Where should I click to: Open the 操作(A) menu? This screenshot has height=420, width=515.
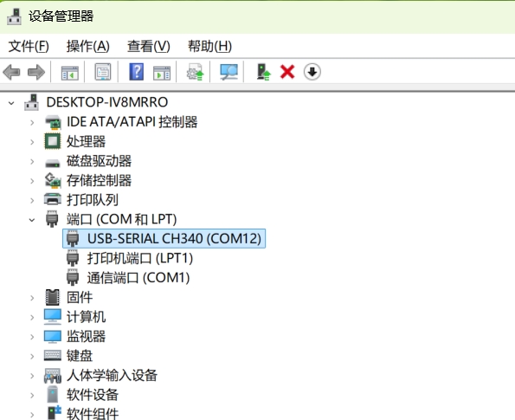pyautogui.click(x=88, y=46)
